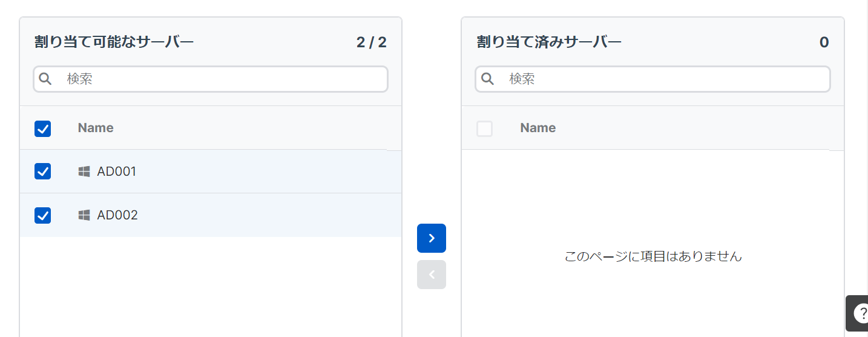The image size is (868, 337).
Task: Move selected servers with the right-arrow button
Action: tap(431, 238)
